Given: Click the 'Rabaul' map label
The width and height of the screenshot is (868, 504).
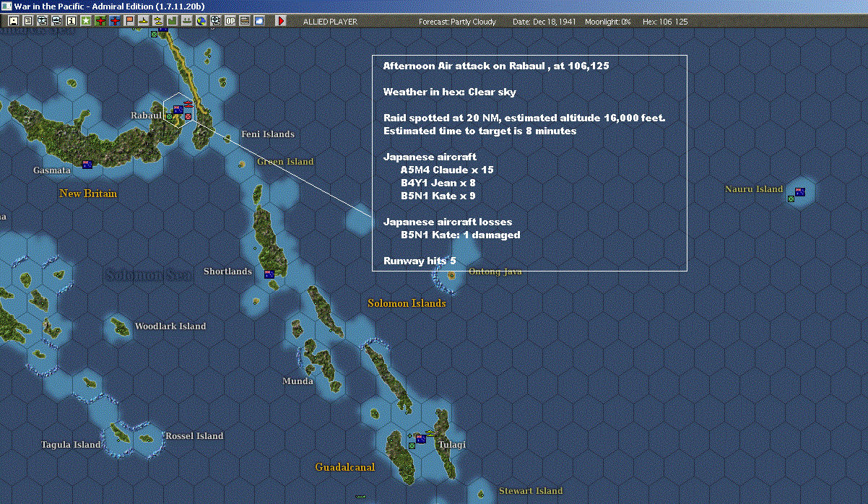Looking at the screenshot, I should (146, 116).
